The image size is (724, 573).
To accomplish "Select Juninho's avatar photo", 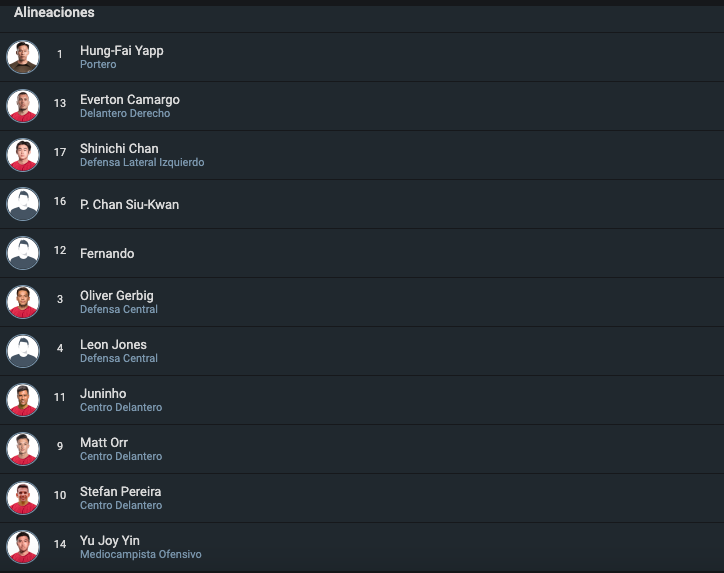I will tap(23, 399).
